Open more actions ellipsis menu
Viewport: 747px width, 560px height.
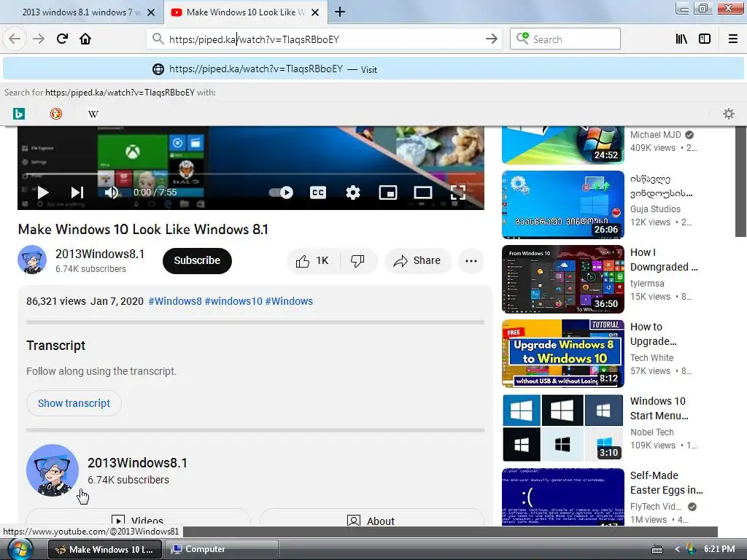[x=471, y=261]
